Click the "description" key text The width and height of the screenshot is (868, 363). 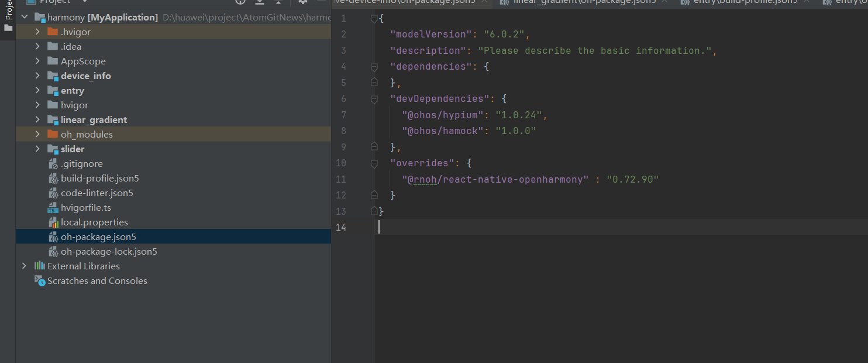tap(428, 51)
